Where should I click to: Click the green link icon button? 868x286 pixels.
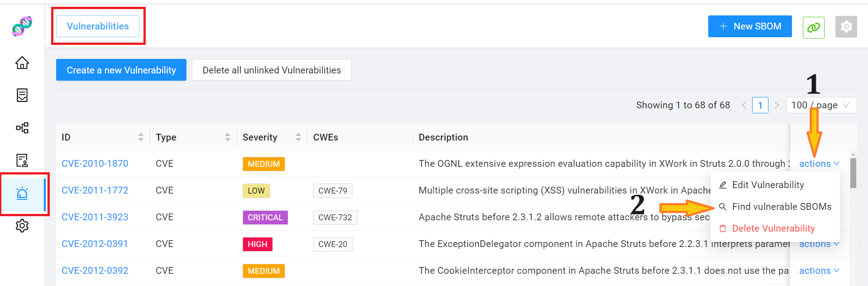[813, 28]
